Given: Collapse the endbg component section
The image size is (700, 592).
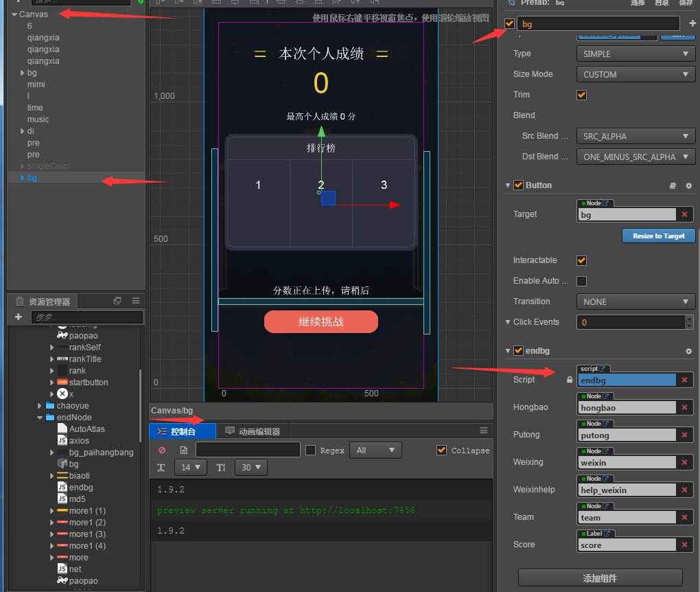Looking at the screenshot, I should point(508,351).
